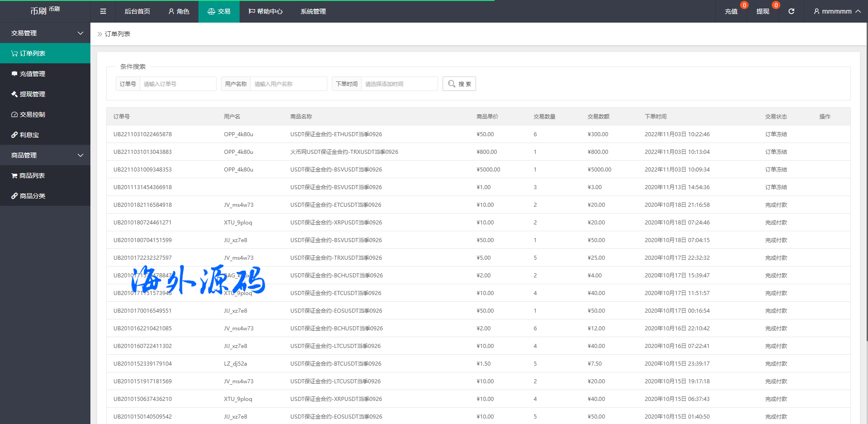
Task: Open 提现管理 in the sidebar
Action: pyautogui.click(x=32, y=94)
